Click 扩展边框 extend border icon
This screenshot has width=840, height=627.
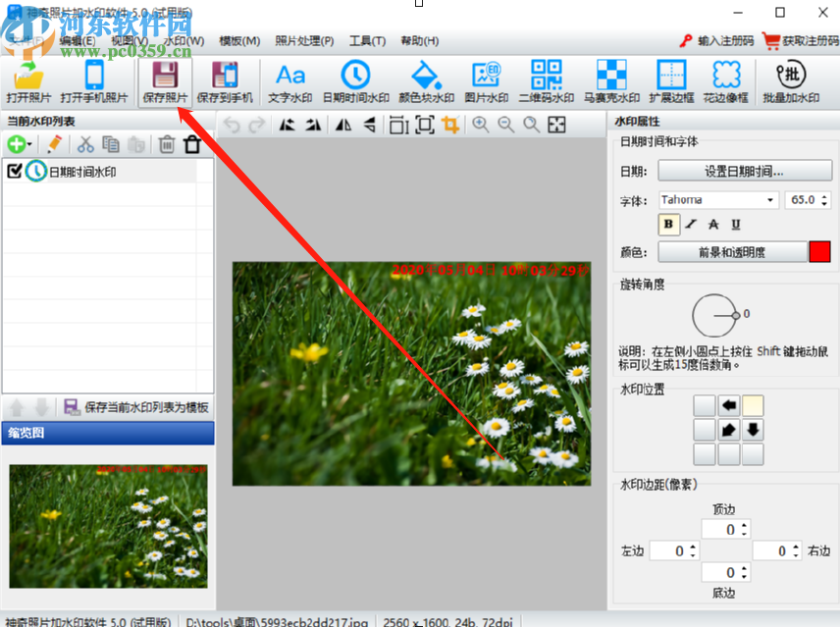671,81
